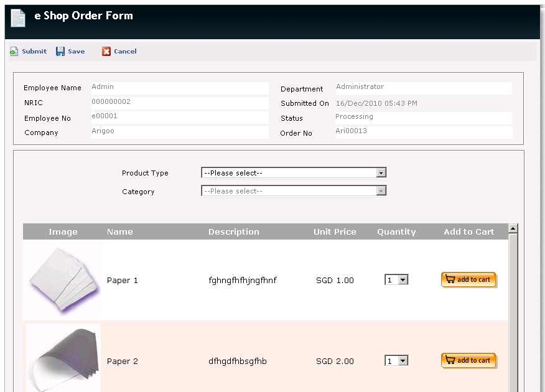The image size is (545, 392).
Task: Open the Category dropdown
Action: tap(294, 191)
